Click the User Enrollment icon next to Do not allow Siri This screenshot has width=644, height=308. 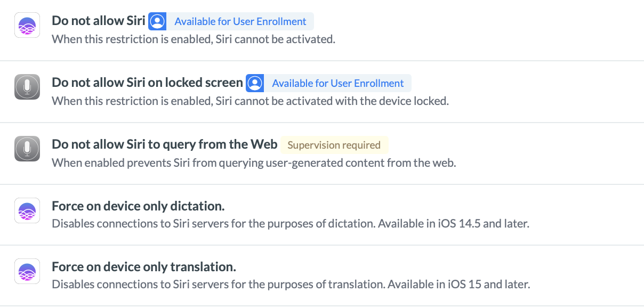click(157, 21)
